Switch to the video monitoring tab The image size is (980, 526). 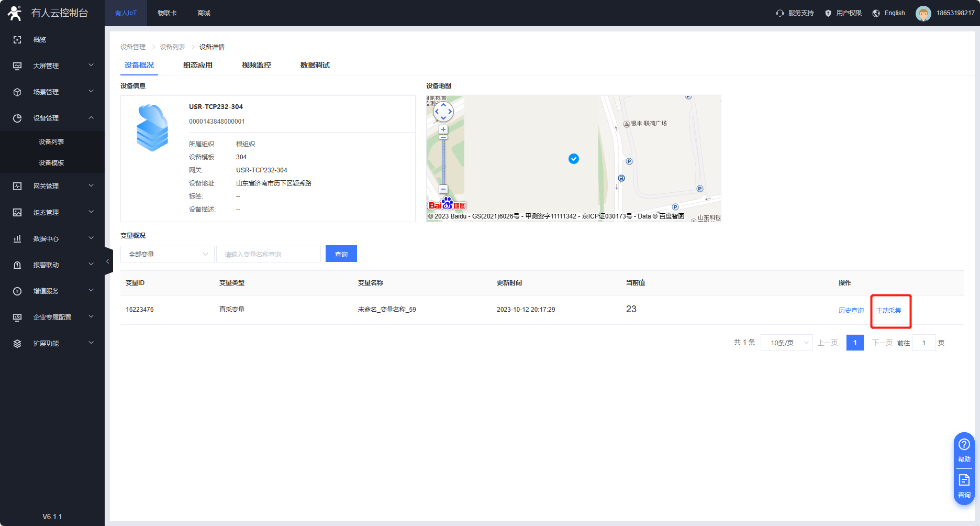[257, 65]
